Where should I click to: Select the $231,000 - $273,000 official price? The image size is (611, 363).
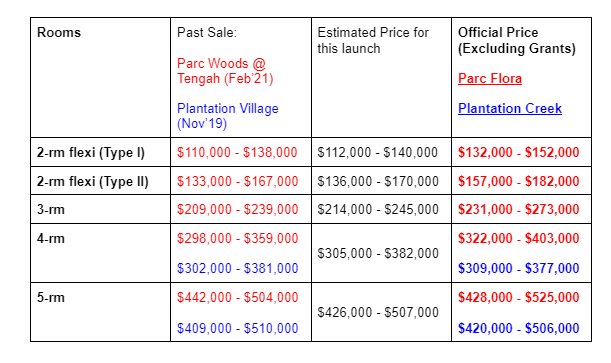(x=519, y=210)
